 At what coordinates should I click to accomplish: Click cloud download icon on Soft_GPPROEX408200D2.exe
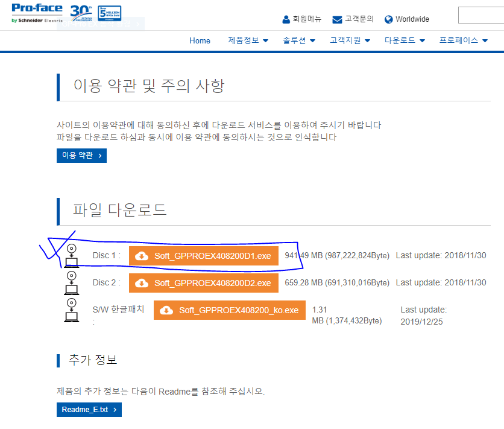coord(142,283)
